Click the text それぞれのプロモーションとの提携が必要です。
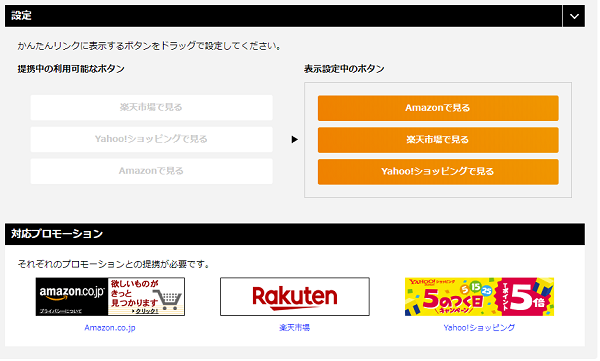Image resolution: width=600 pixels, height=361 pixels. [x=114, y=265]
